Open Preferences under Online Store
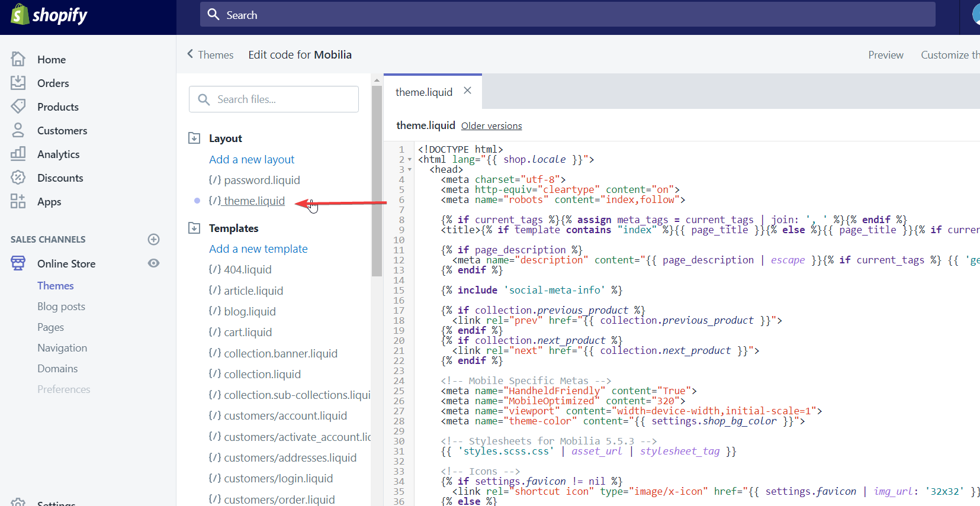 pos(64,389)
